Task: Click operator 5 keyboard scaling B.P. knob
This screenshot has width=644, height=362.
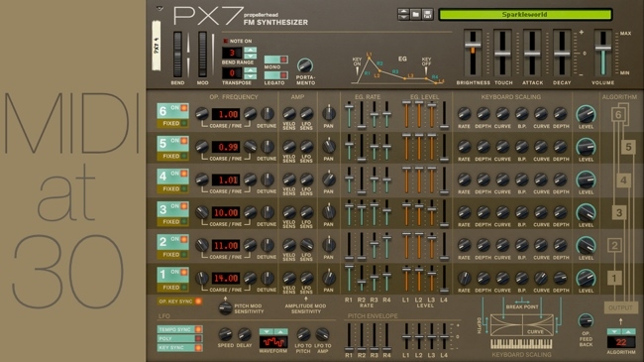Action: (x=521, y=147)
